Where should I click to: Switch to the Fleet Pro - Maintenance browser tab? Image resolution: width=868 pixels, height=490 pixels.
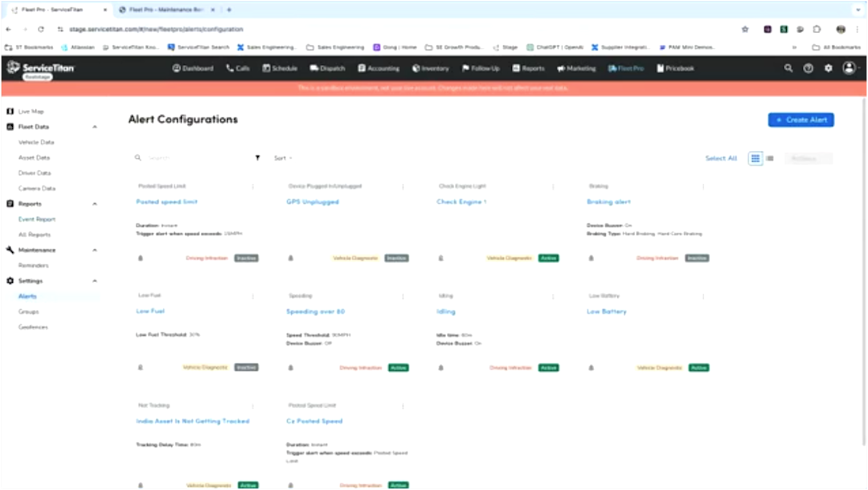(x=166, y=10)
